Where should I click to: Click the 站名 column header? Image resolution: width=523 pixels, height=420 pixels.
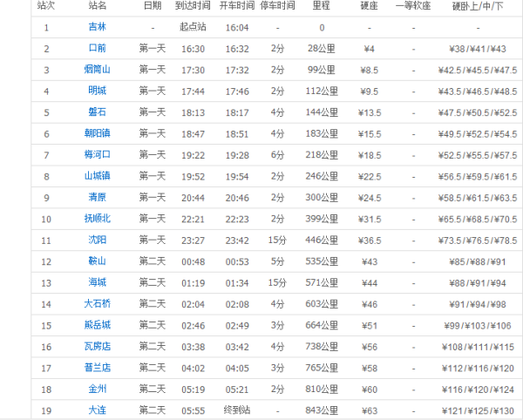tap(98, 6)
